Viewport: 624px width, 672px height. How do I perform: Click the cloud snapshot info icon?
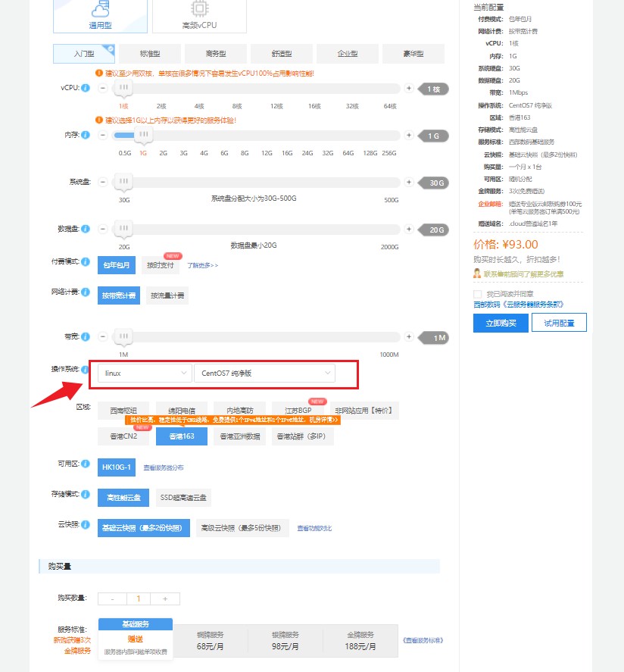coord(86,524)
